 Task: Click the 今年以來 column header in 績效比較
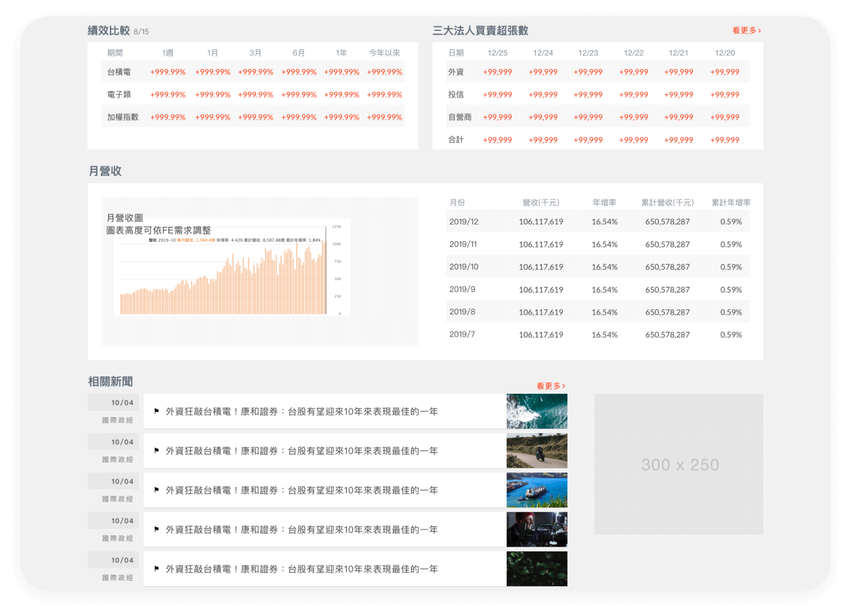(384, 53)
